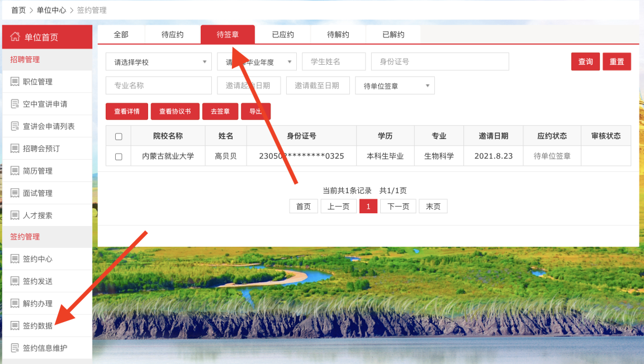Click the 招聘会预订 sidebar icon
The width and height of the screenshot is (644, 364).
(15, 149)
